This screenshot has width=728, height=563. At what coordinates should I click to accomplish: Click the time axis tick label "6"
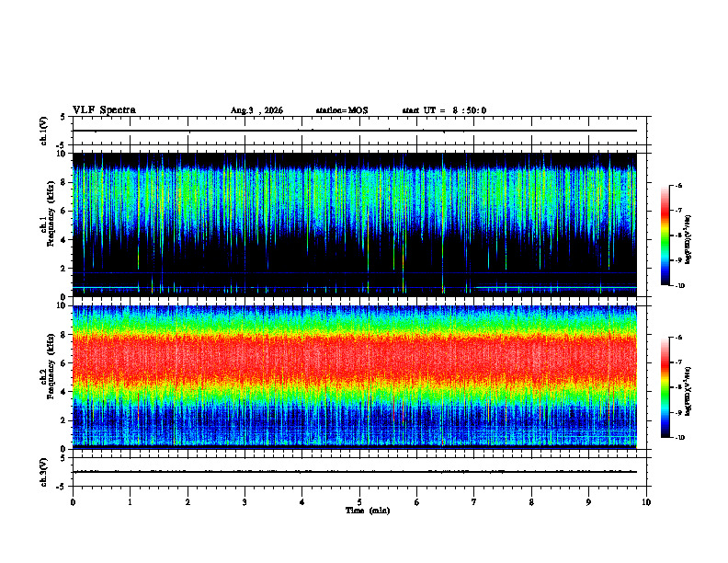click(417, 502)
